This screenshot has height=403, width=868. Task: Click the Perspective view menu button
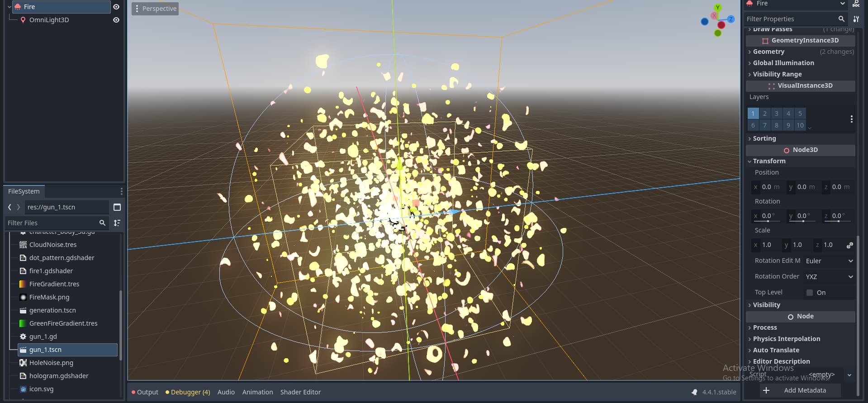[155, 9]
